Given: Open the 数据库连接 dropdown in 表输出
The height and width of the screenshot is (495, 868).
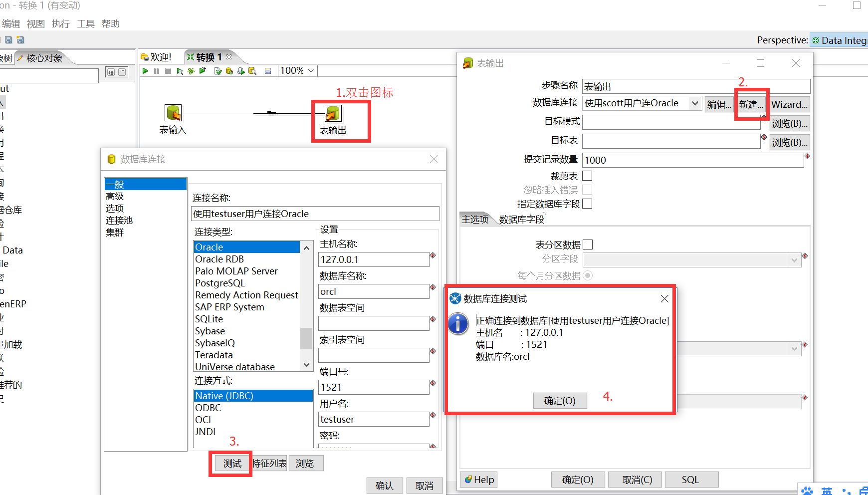Looking at the screenshot, I should (694, 103).
